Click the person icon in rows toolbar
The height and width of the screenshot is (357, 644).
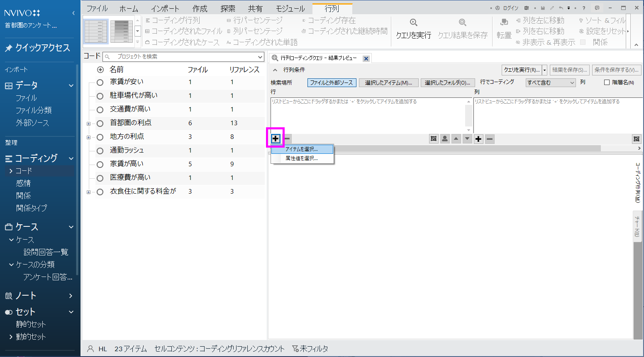[x=445, y=139]
